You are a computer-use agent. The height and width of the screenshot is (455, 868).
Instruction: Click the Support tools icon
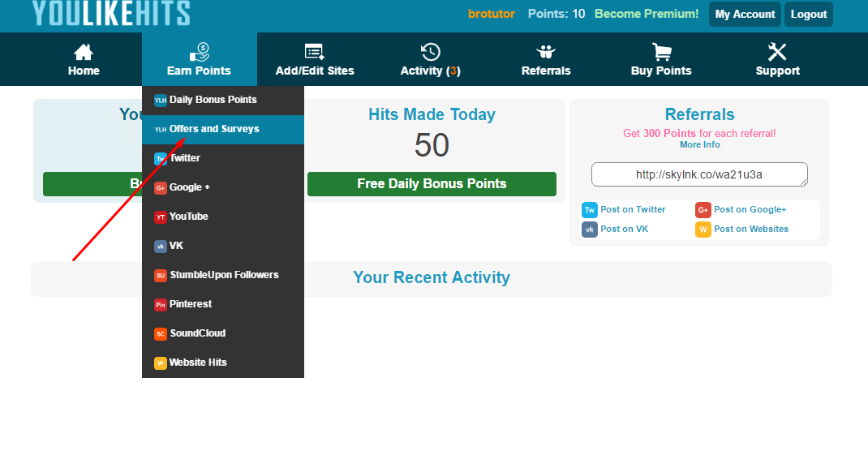(777, 52)
